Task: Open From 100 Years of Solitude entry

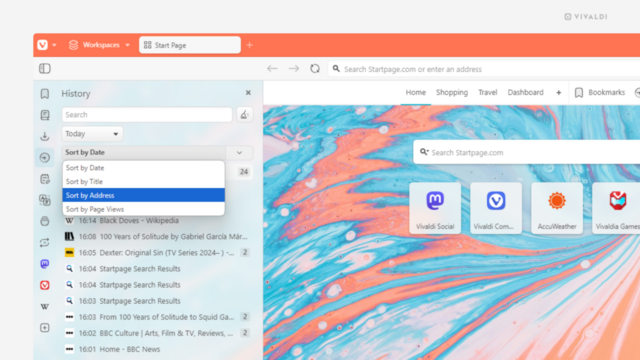Action: [157, 317]
